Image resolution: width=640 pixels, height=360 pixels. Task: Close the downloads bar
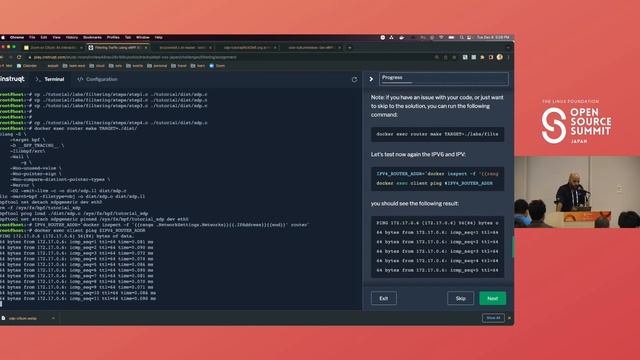(x=509, y=318)
